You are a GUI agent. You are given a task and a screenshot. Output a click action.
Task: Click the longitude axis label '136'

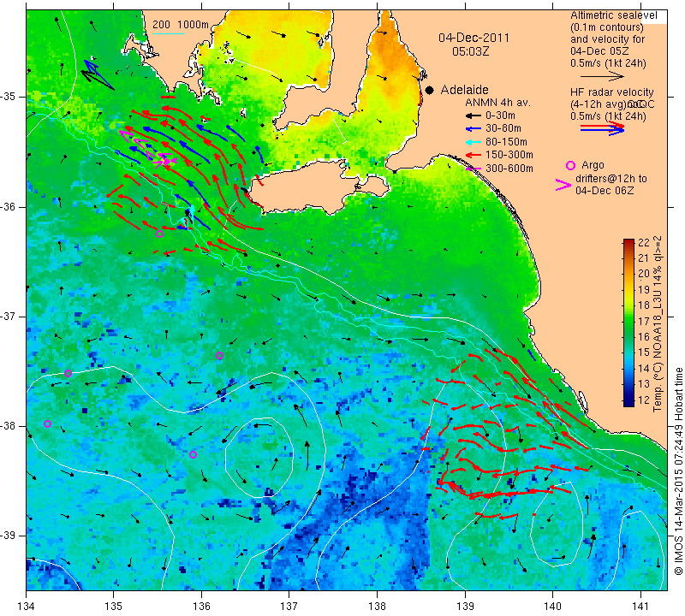click(x=201, y=606)
